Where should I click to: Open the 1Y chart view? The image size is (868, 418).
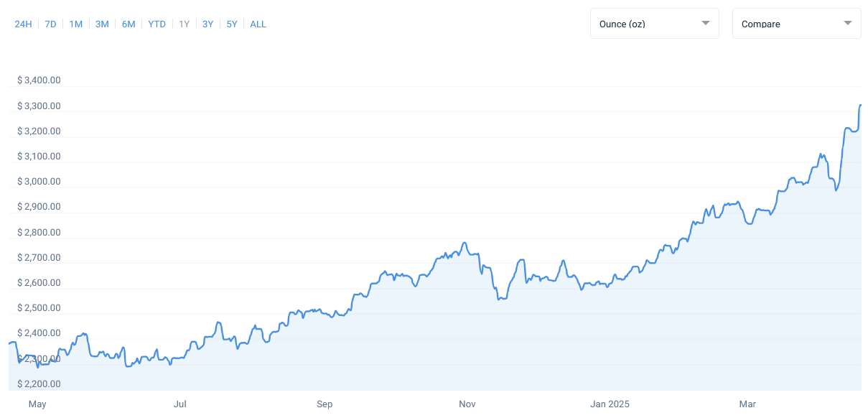click(x=184, y=24)
